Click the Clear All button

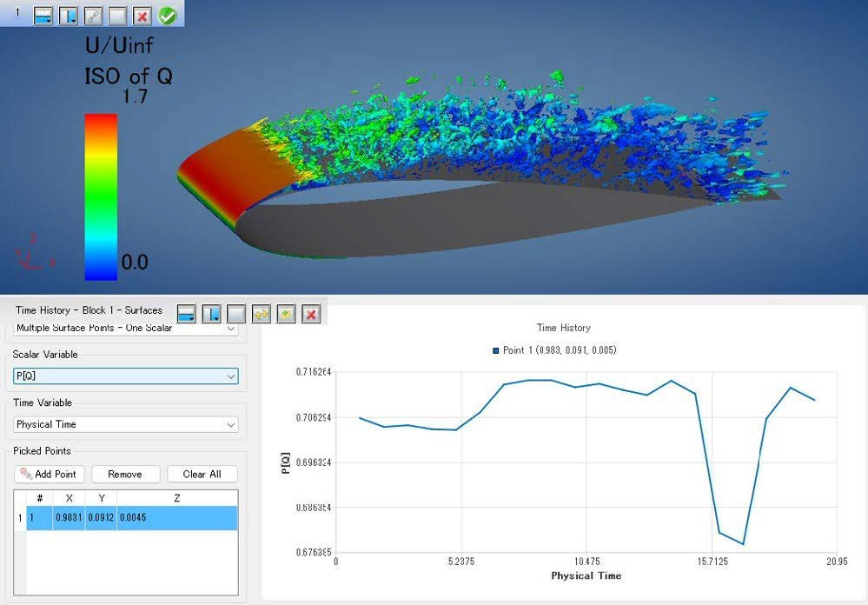tap(202, 475)
